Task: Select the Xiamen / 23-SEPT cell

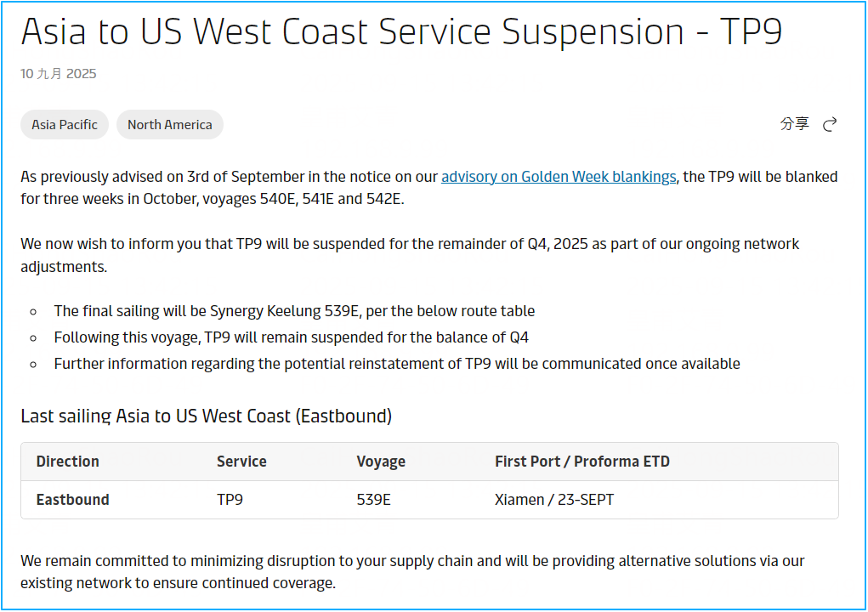Action: [554, 500]
